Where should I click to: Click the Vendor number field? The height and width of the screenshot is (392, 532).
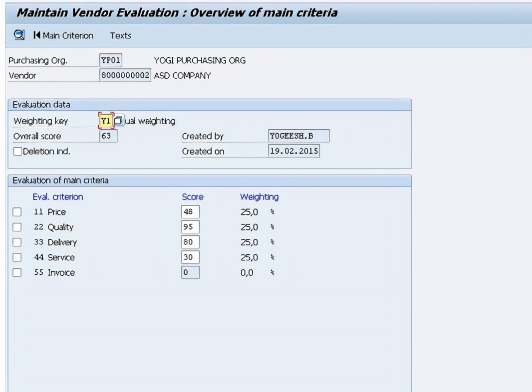coord(125,75)
